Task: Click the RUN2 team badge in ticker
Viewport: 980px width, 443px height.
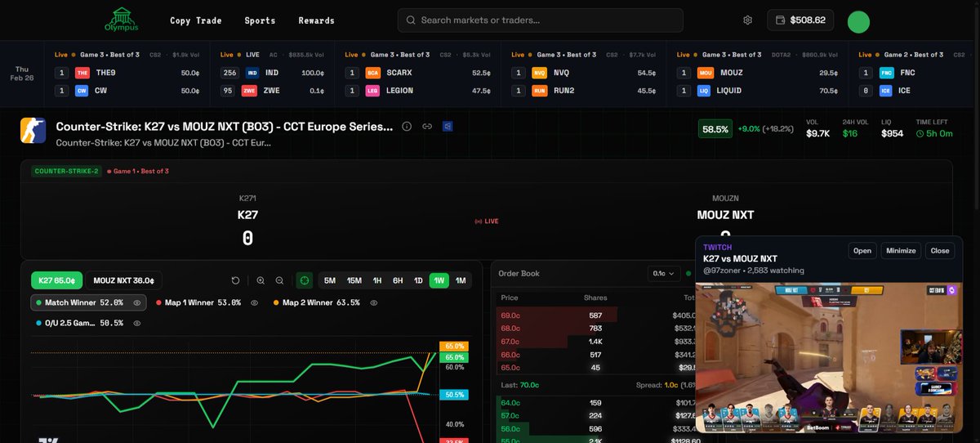Action: 539,91
